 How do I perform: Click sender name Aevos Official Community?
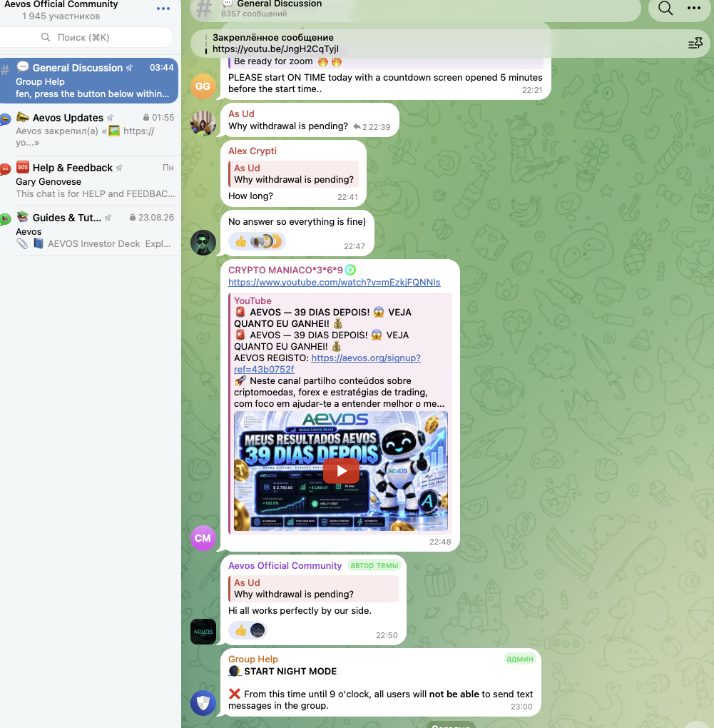285,565
